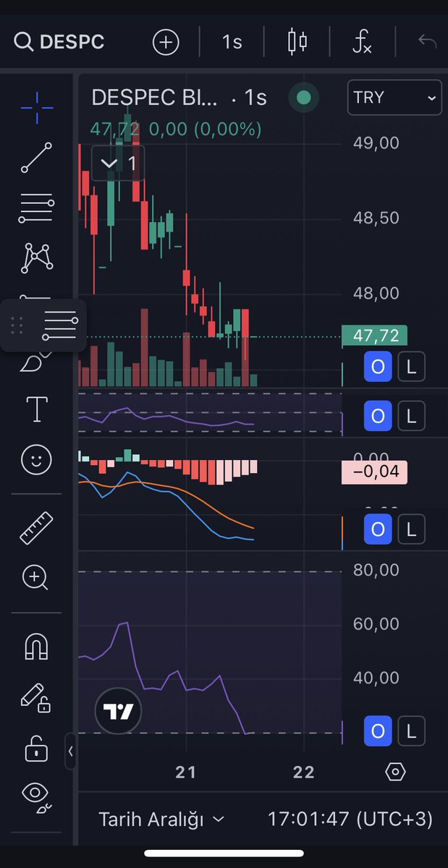Tap the floating horizontal lines tool button
This screenshot has height=868, width=448.
coord(59,325)
